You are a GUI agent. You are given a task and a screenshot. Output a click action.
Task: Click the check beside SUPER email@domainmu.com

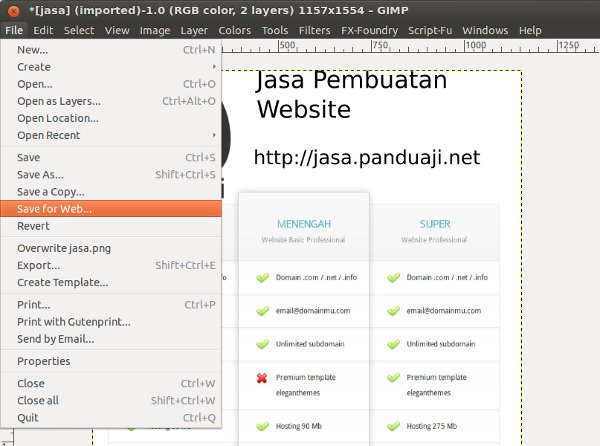pyautogui.click(x=393, y=311)
